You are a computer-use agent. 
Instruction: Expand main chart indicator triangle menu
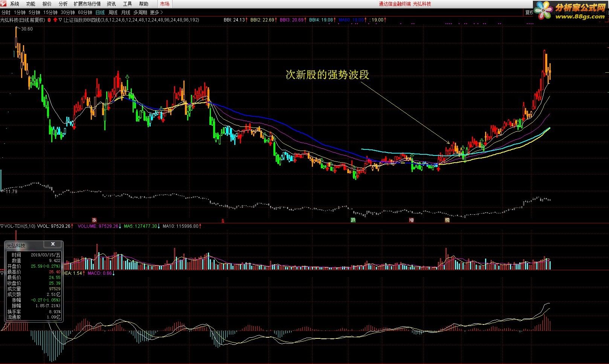point(60,20)
